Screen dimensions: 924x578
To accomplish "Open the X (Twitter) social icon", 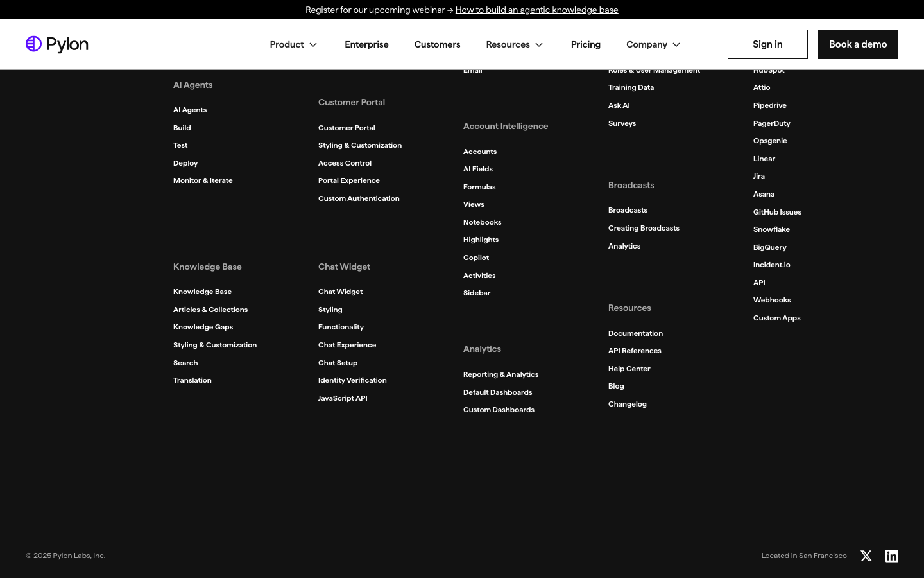I will 866,556.
